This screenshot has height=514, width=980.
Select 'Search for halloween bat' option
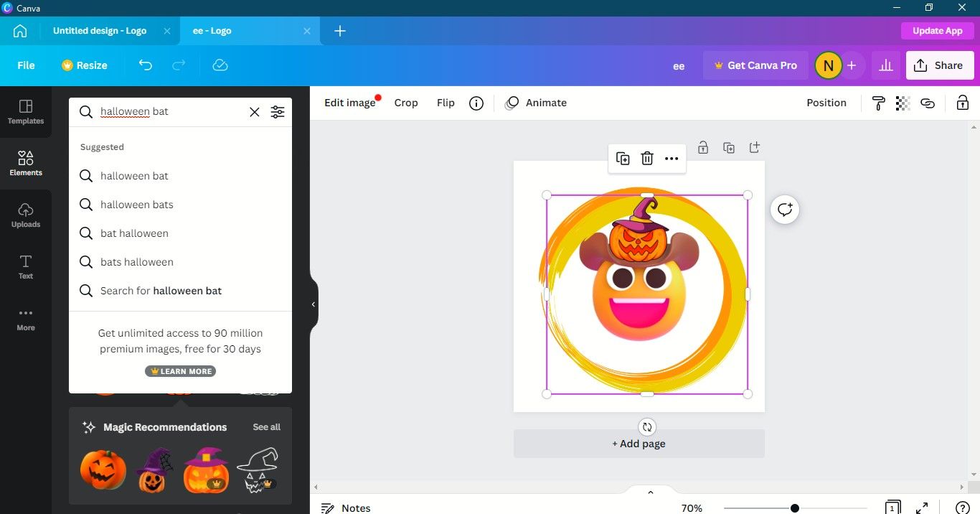coord(180,291)
